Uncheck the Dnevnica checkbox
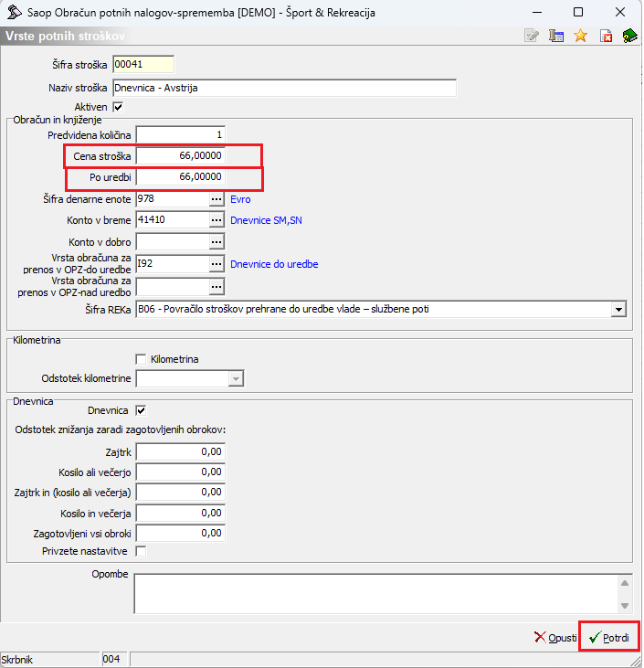Screen dimensions: 644x668 (141, 410)
